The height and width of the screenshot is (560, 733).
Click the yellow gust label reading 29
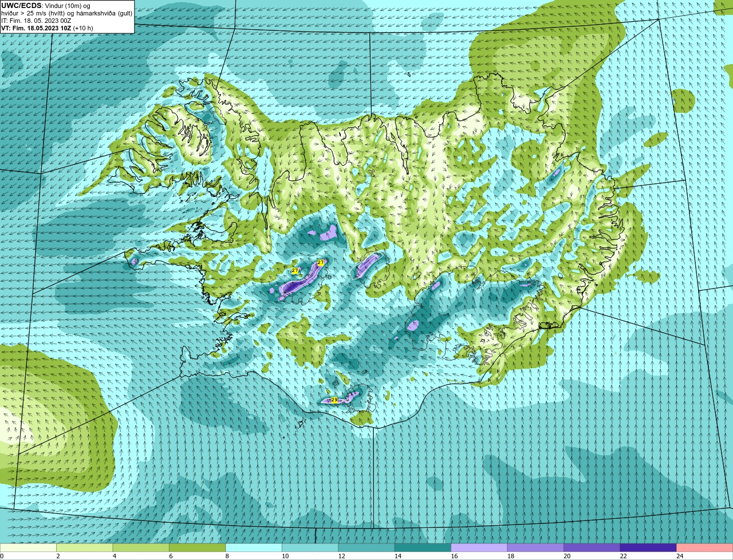pos(334,400)
